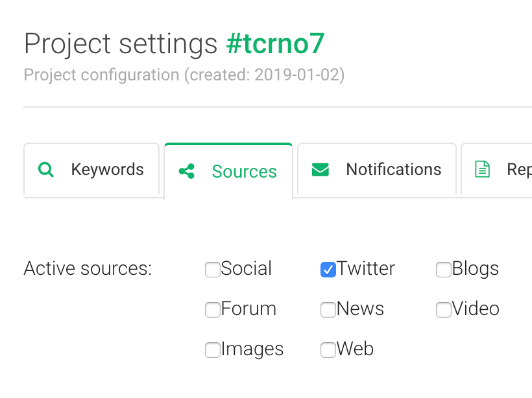
Task: Click the share icon on the Sources tab
Action: 186,169
